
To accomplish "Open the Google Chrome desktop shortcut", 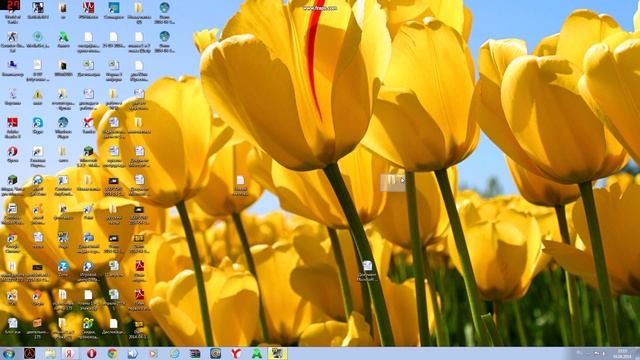I will 12,238.
